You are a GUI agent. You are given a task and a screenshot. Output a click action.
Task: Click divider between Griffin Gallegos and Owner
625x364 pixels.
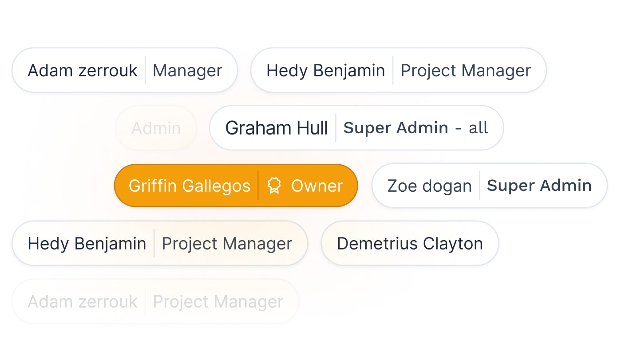[x=258, y=186]
